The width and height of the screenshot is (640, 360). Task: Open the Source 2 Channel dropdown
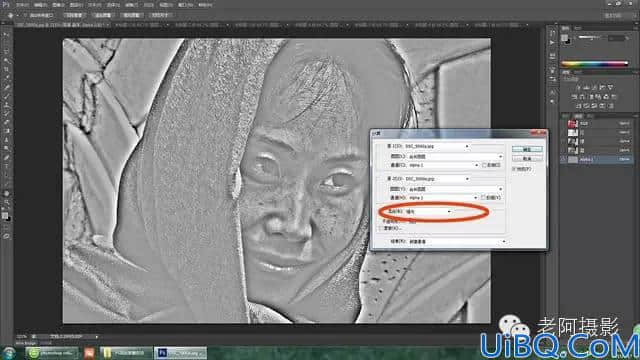[442, 198]
